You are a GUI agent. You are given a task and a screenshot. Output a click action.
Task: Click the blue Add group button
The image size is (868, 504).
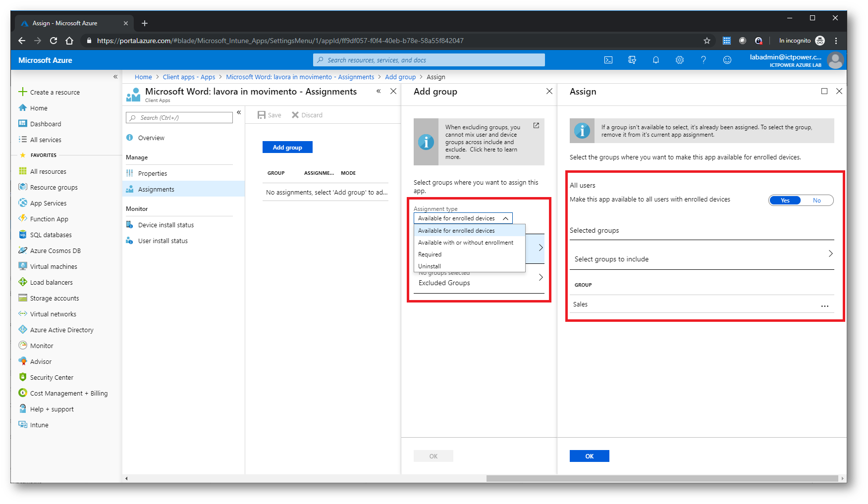click(x=287, y=147)
